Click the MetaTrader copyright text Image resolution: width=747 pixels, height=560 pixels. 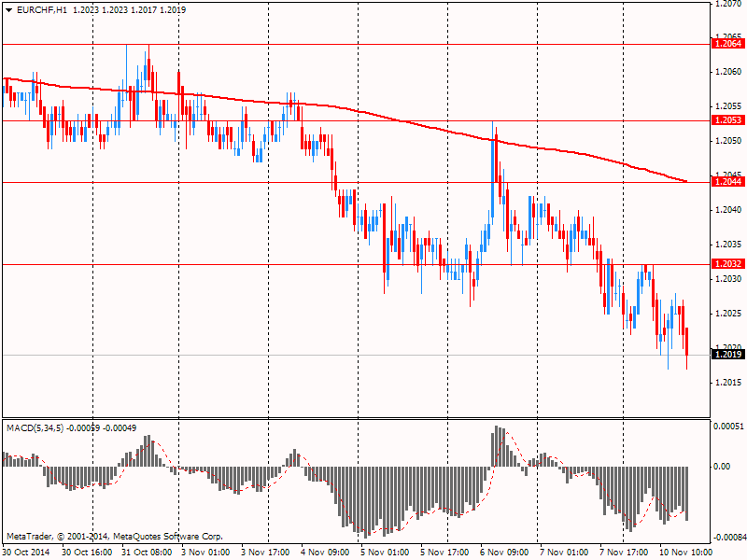point(114,537)
